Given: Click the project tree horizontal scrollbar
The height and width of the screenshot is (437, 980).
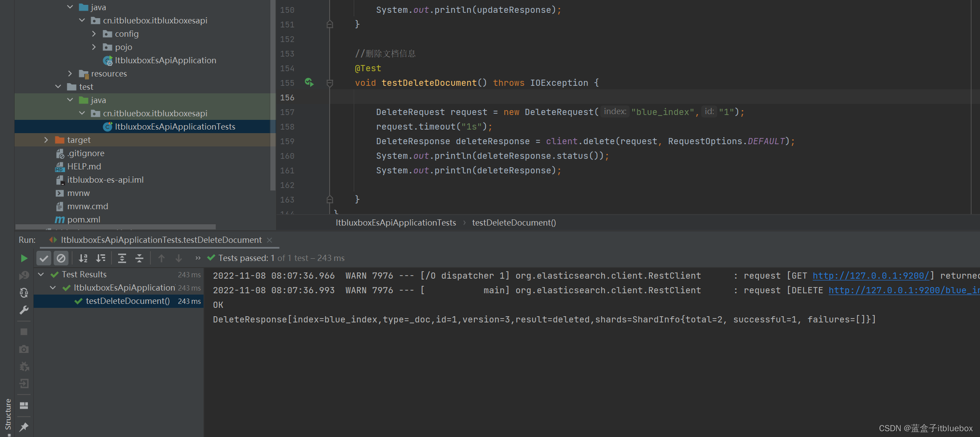Looking at the screenshot, I should 115,227.
